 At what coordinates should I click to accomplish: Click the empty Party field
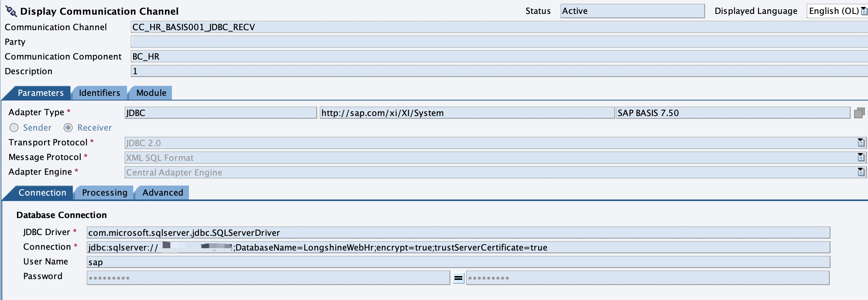[x=499, y=42]
